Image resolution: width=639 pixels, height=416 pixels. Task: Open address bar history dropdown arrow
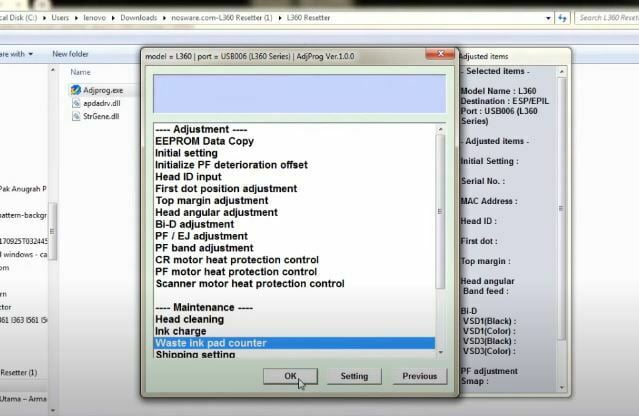pos(549,18)
